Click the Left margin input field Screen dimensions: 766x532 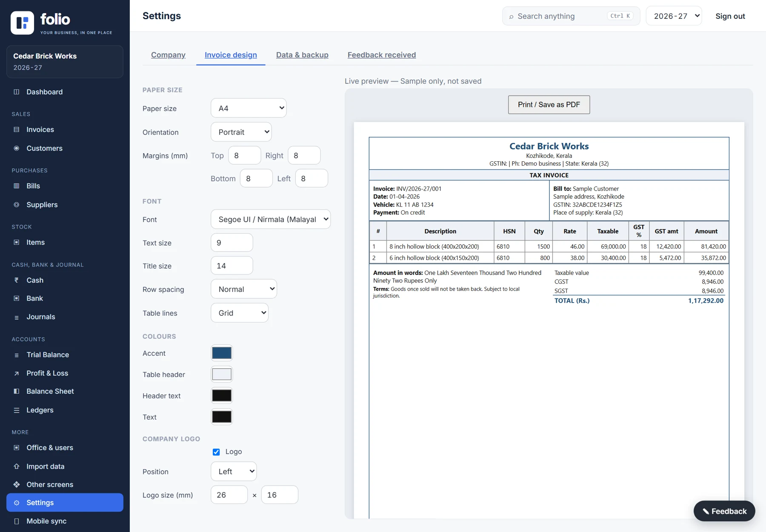coord(312,178)
